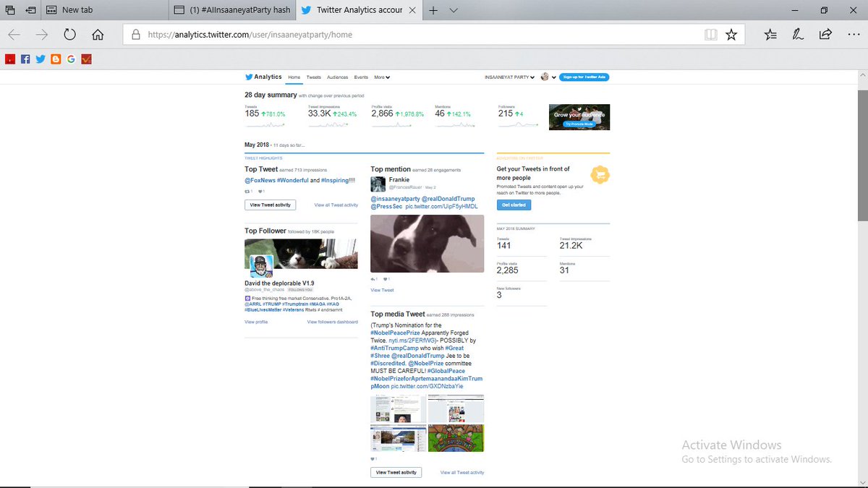Open Facebook favorites bar shortcut
This screenshot has height=488, width=868.
click(25, 59)
